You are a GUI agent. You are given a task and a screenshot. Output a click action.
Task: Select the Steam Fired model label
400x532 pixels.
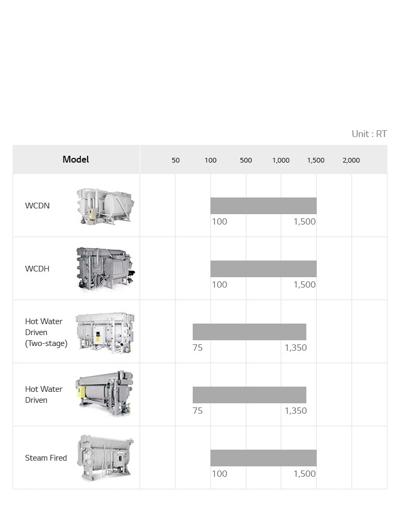click(46, 457)
